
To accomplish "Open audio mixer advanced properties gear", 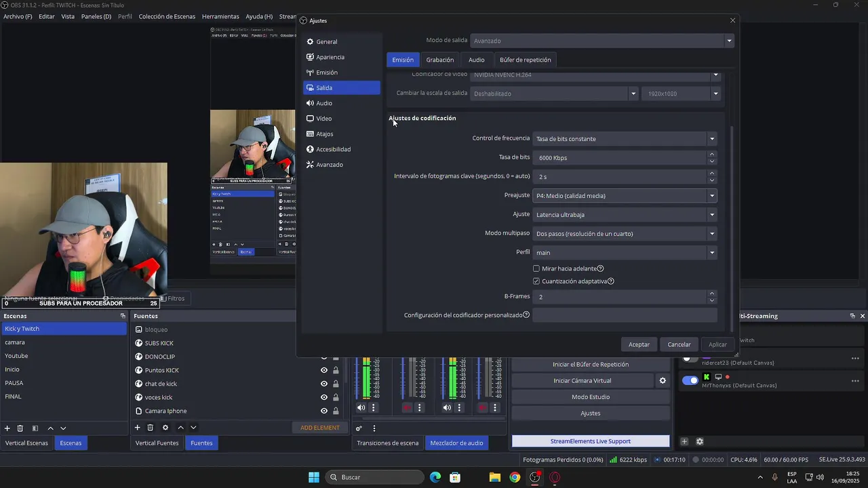I will (x=359, y=428).
